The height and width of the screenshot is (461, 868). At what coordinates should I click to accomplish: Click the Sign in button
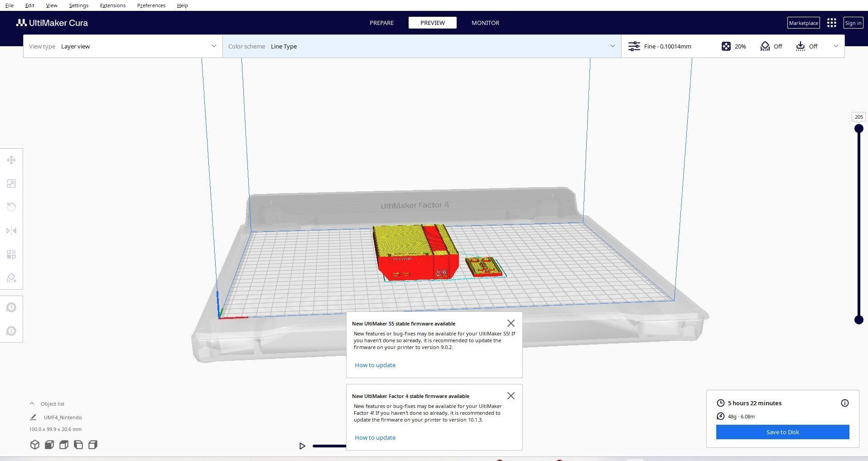(853, 23)
